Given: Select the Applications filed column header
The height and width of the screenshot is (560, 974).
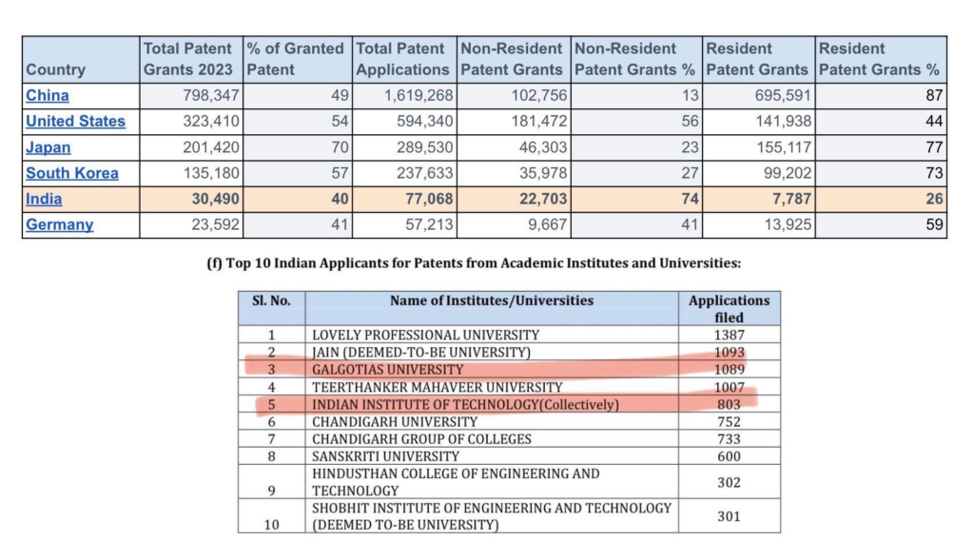Looking at the screenshot, I should [729, 309].
